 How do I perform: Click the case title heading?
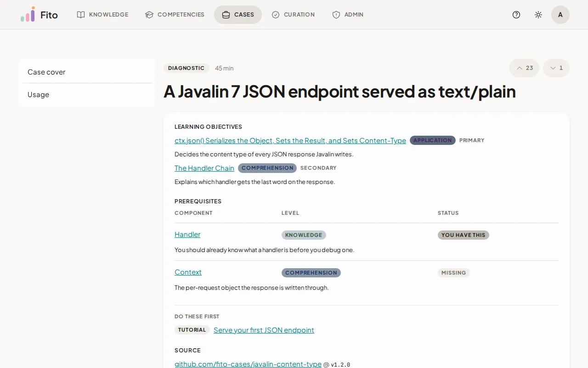[339, 92]
